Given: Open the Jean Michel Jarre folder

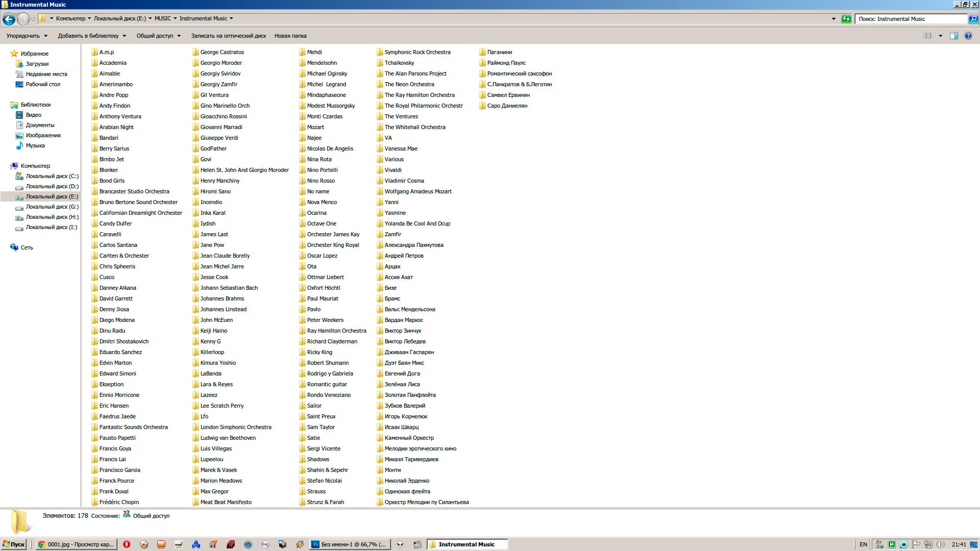Looking at the screenshot, I should click(222, 266).
